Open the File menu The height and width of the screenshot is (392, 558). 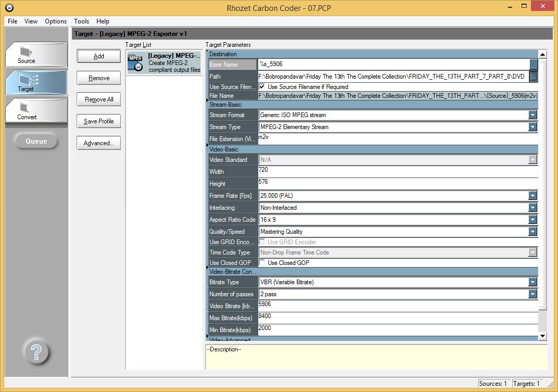tap(13, 21)
